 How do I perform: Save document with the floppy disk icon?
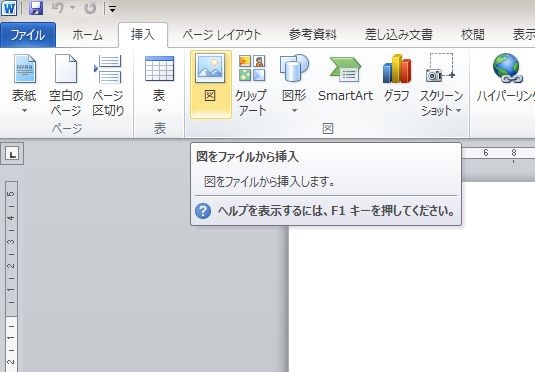(x=36, y=8)
